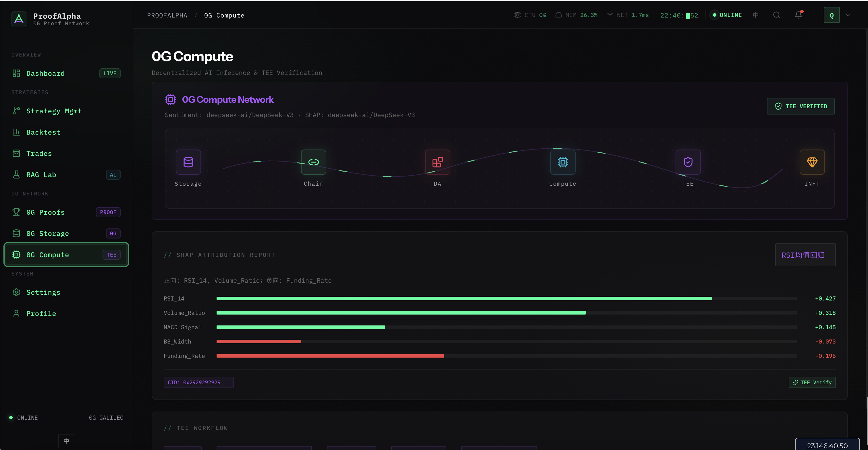The width and height of the screenshot is (868, 450).
Task: Click the NET latency wifi icon
Action: (610, 15)
